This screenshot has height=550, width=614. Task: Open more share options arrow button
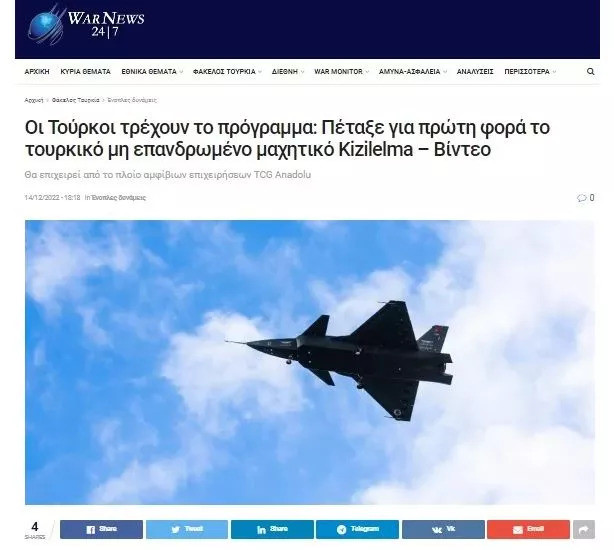click(x=584, y=529)
